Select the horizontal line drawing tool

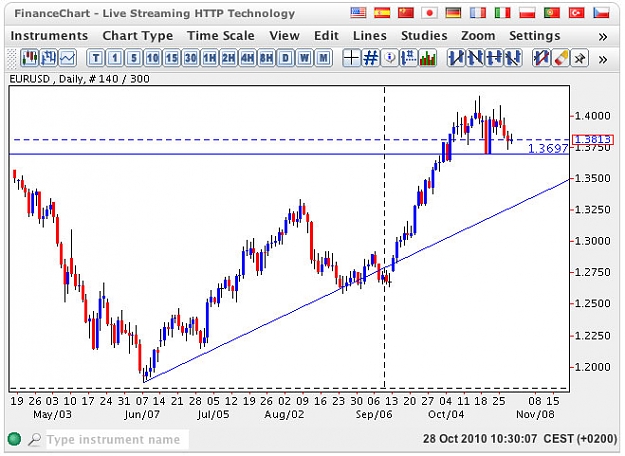[494, 58]
